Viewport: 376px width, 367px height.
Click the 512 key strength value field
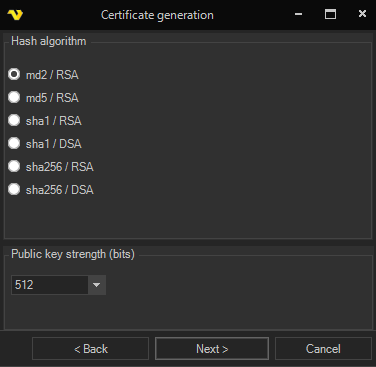[50, 285]
